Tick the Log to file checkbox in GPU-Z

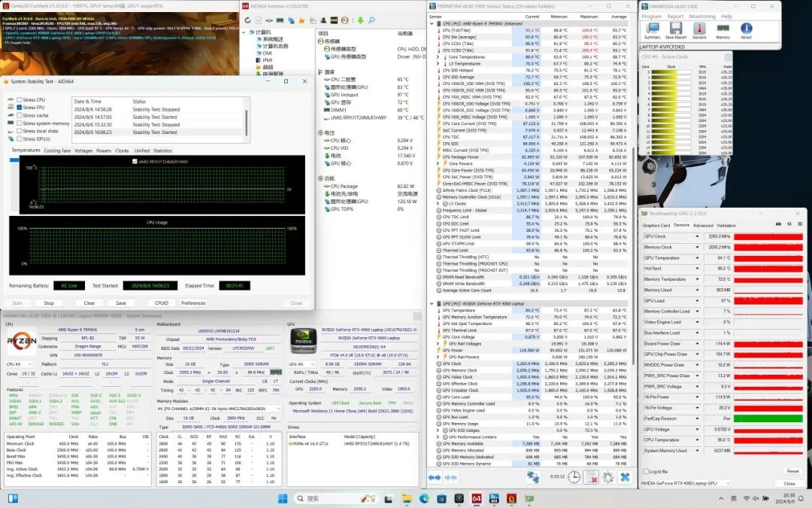(x=645, y=471)
